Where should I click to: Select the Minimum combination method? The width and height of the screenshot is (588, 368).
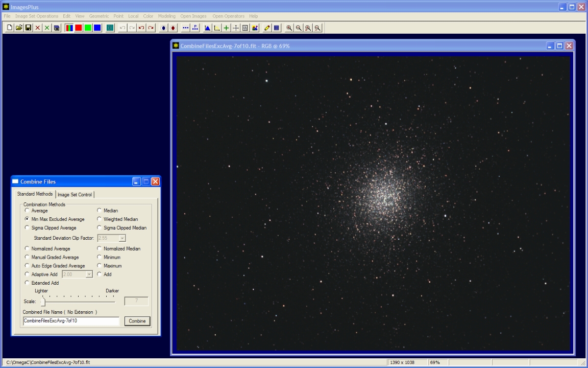tap(99, 257)
